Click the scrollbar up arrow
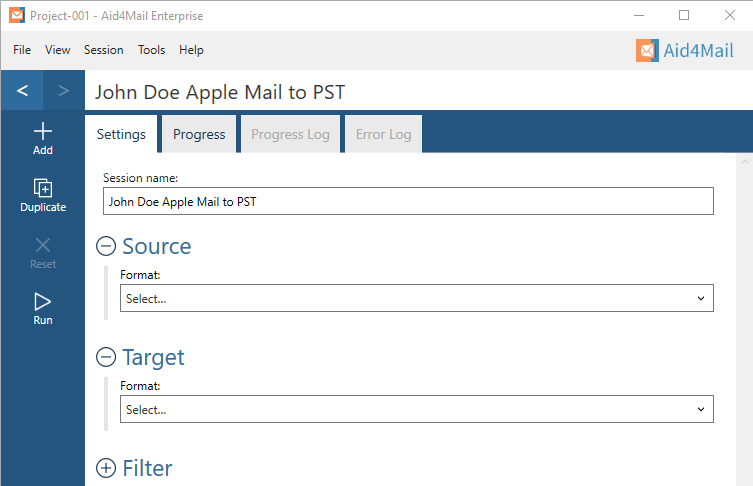 pyautogui.click(x=745, y=162)
